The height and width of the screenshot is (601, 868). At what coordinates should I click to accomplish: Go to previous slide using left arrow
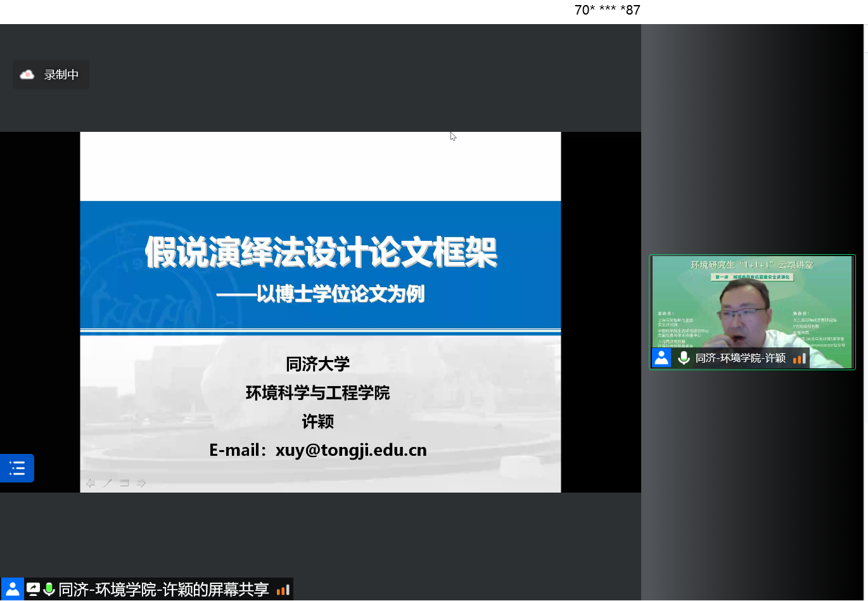91,483
